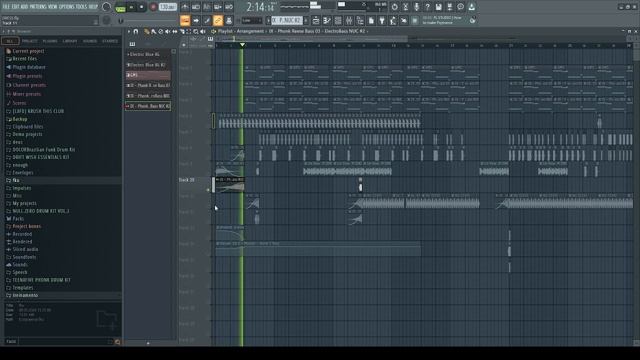
Task: Toggle the green pattern/song mode switch
Action: (120, 7)
